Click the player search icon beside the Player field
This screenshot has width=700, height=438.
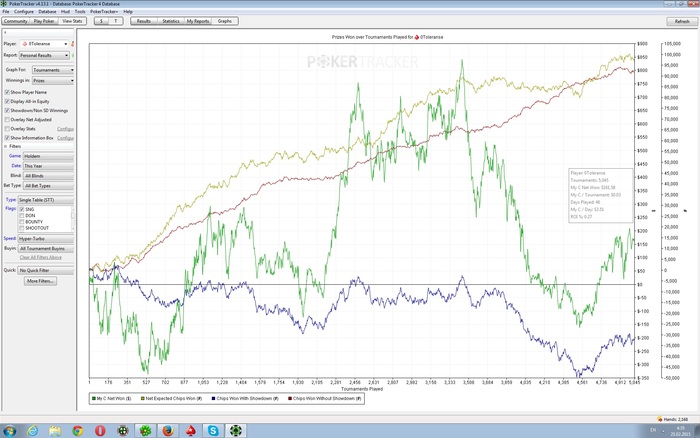[72, 44]
